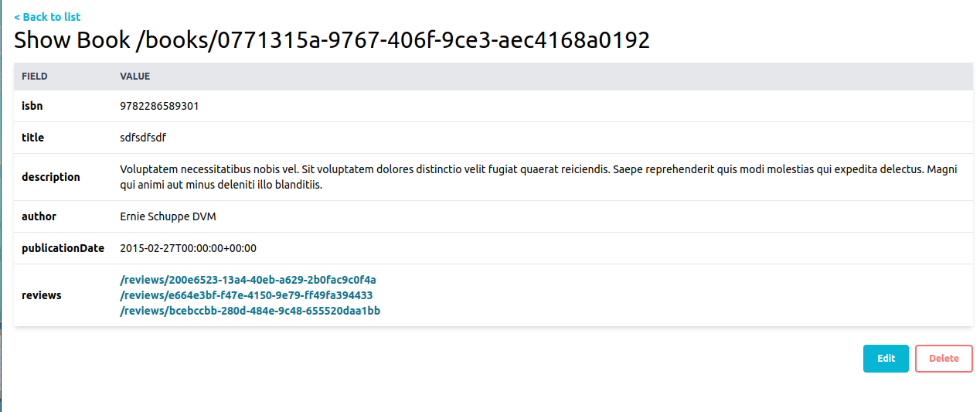Select the description field label
Image resolution: width=980 pixels, height=412 pixels.
tap(51, 177)
